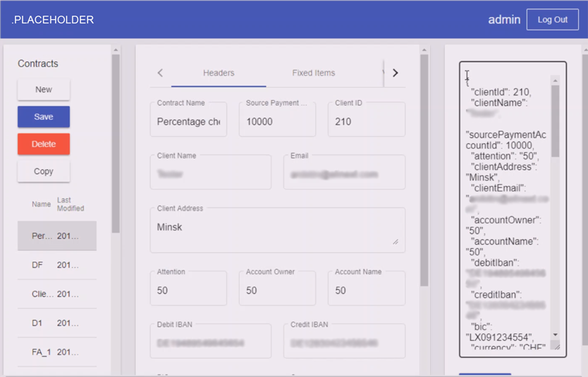Save the current contract
Image resolution: width=588 pixels, height=377 pixels.
tap(44, 117)
